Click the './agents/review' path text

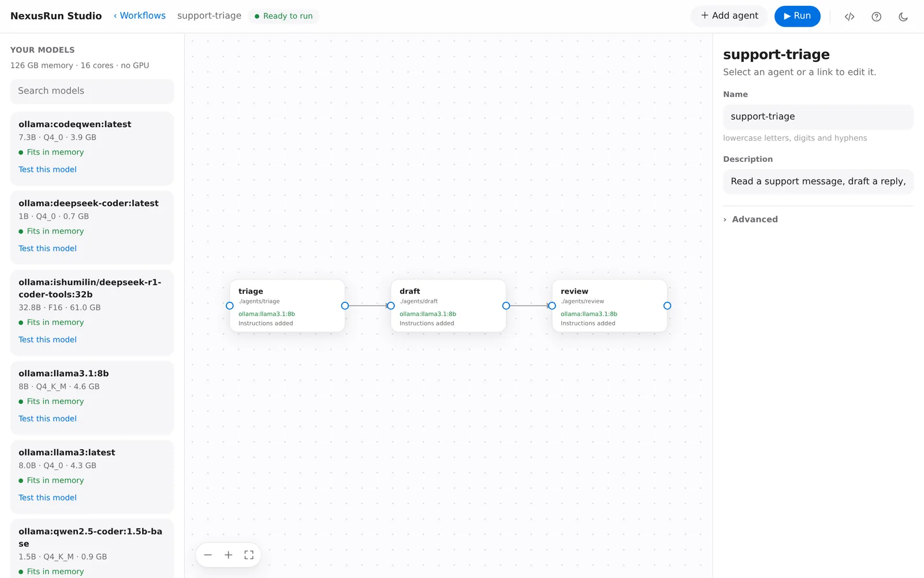point(583,301)
